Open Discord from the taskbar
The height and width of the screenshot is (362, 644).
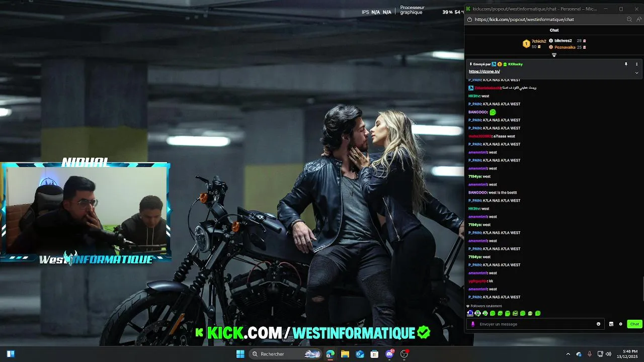(x=389, y=354)
